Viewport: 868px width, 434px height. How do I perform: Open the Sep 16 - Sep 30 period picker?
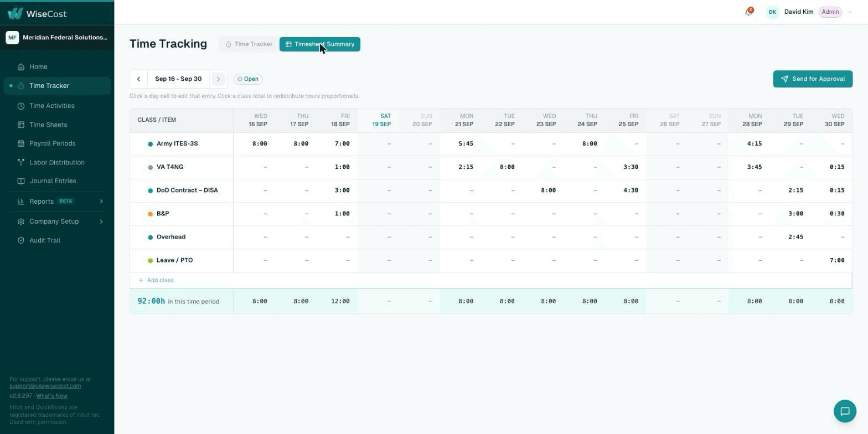(178, 79)
